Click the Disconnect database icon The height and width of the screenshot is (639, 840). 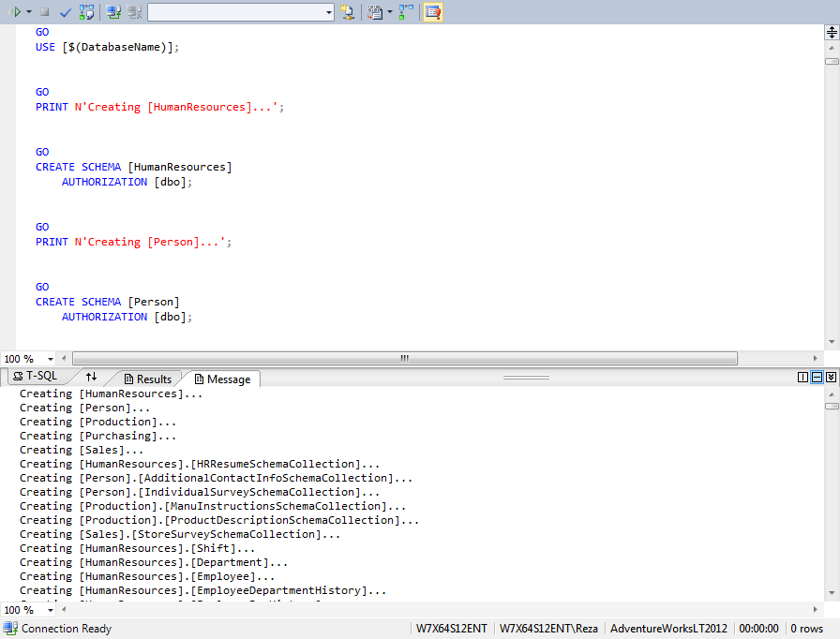(x=135, y=12)
